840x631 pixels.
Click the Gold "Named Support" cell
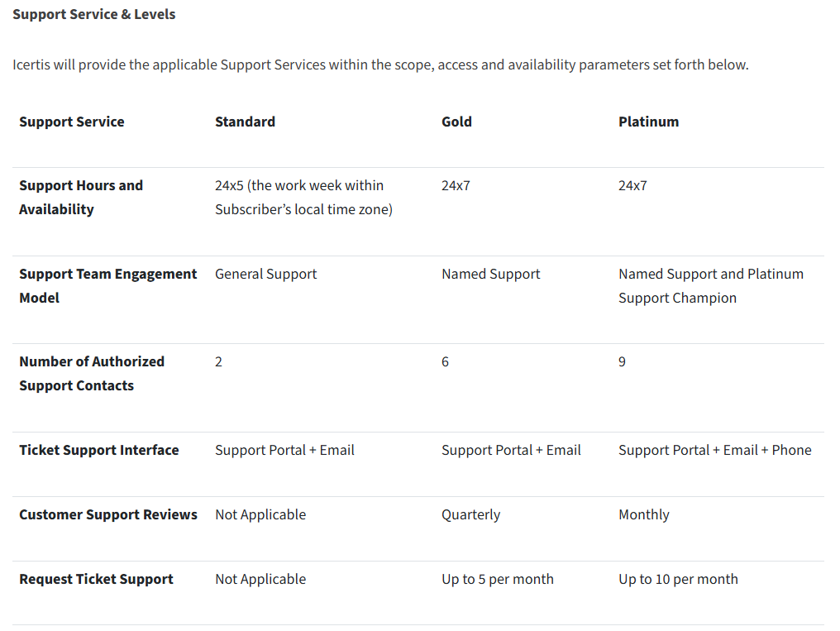click(x=490, y=274)
